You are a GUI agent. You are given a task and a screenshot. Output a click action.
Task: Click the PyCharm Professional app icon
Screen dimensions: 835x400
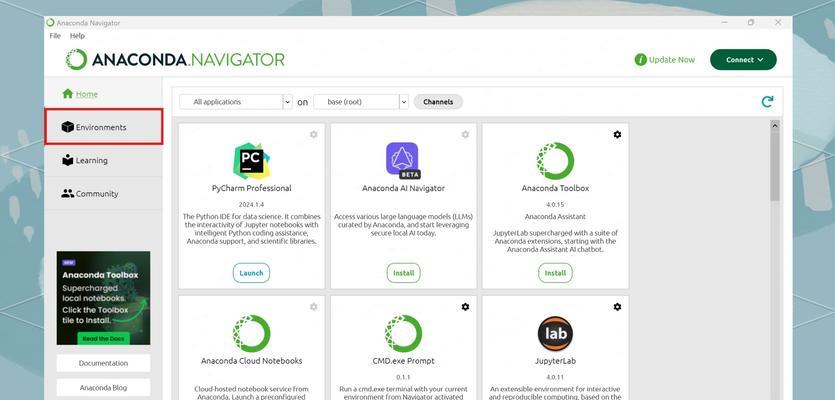pos(251,161)
